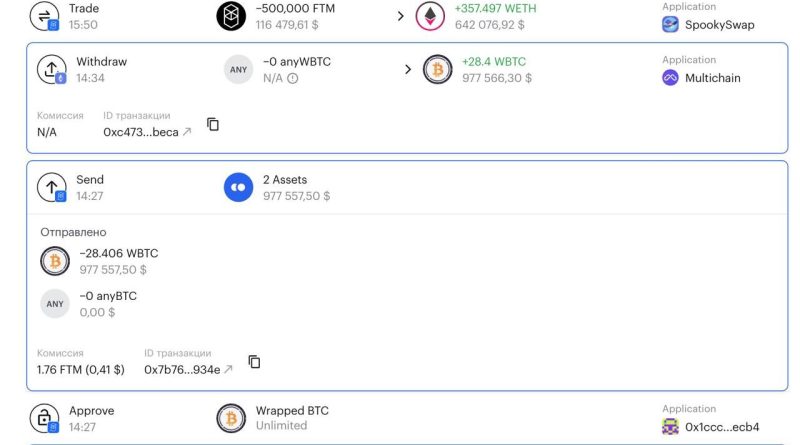Image resolution: width=800 pixels, height=445 pixels.
Task: Open the Multichain application
Action: 702,78
